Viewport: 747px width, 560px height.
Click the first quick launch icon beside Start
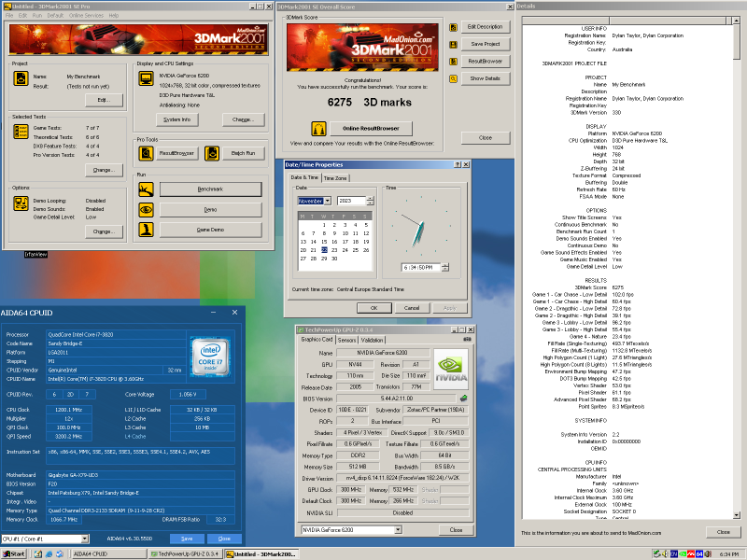tap(38, 553)
